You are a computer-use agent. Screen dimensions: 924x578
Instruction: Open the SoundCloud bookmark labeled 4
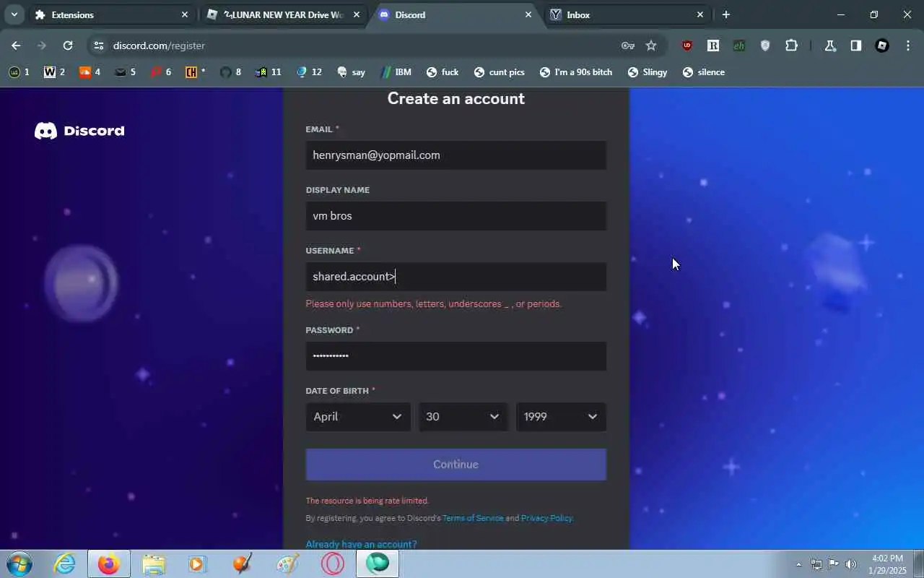90,72
